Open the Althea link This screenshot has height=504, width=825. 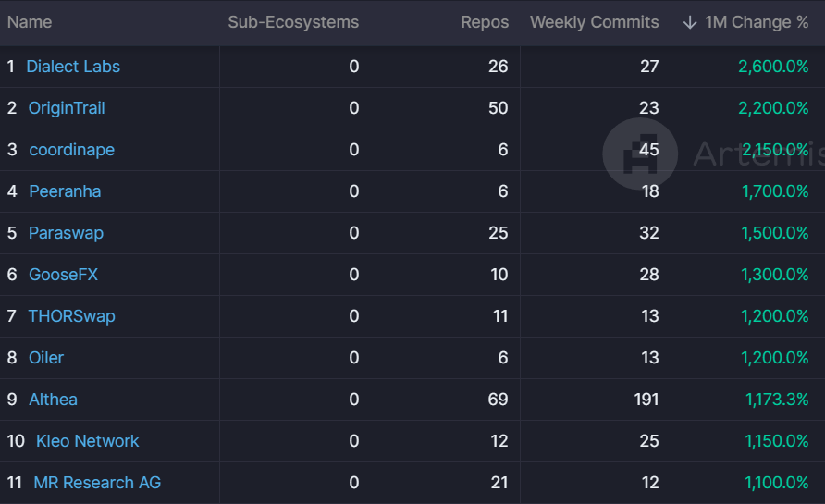[53, 399]
